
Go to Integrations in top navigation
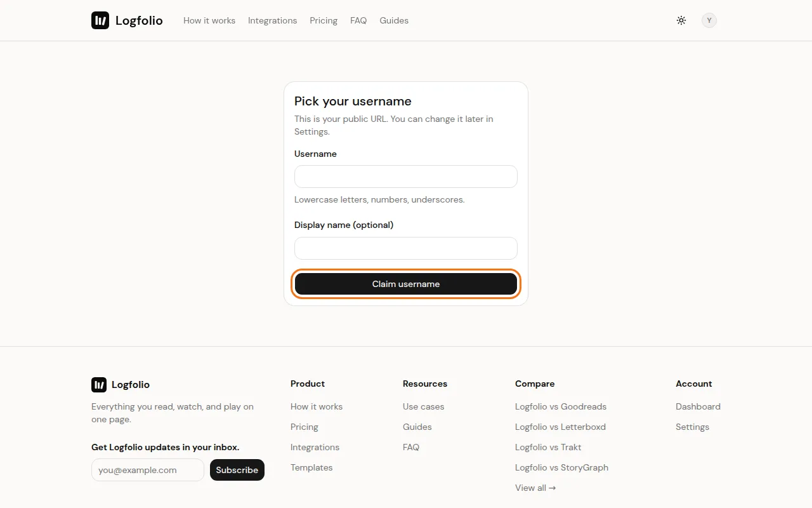point(272,20)
